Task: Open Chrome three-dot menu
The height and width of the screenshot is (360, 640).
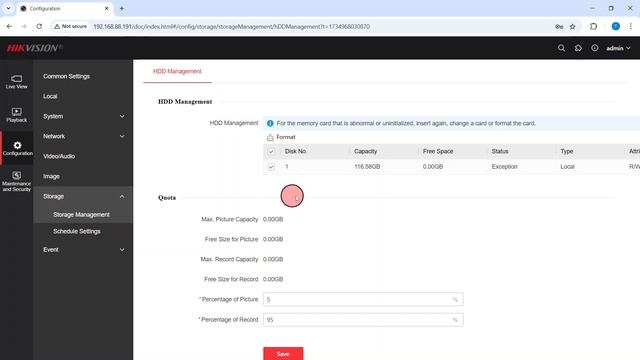Action: [631, 27]
